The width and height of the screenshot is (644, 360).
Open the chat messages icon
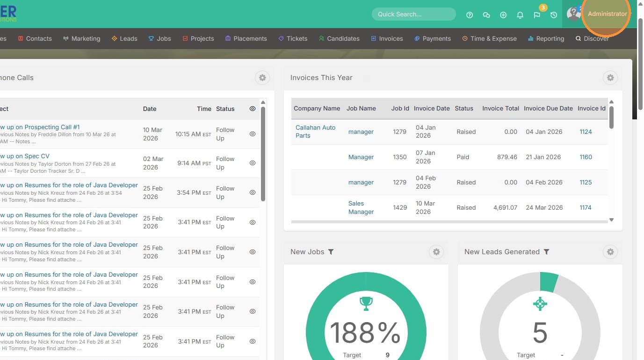(x=486, y=15)
